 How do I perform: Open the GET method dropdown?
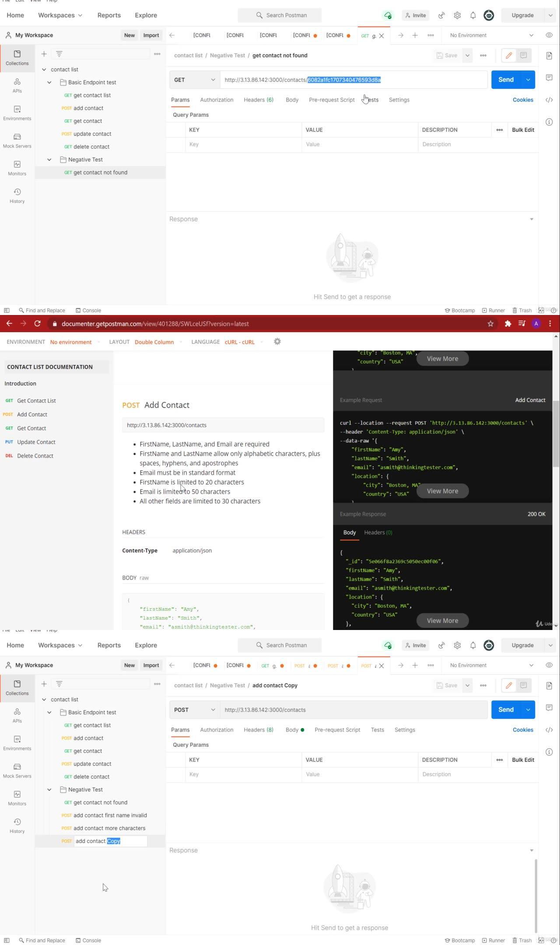pos(194,80)
